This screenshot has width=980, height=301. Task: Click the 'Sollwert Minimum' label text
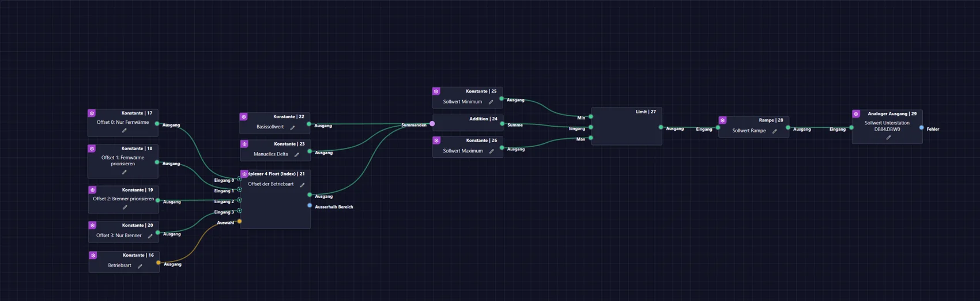462,102
